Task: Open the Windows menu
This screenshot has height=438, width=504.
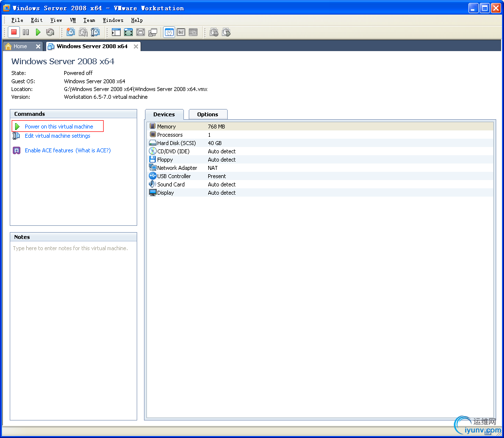Action: [x=113, y=20]
